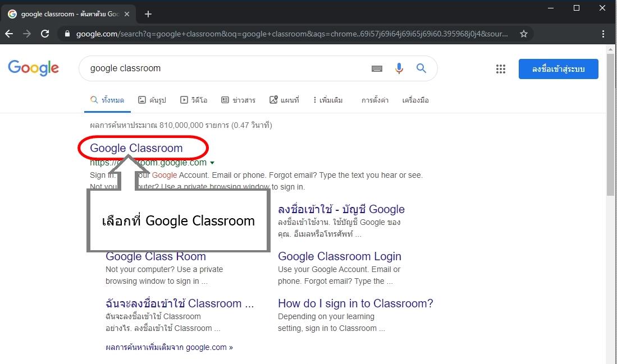Expand the green arrow beside classroom.google.com

coord(212,163)
